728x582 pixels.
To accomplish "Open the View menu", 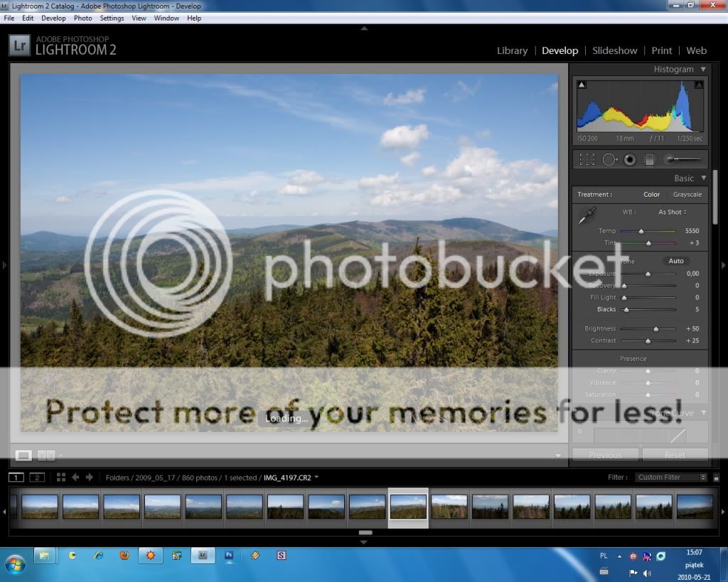I will pos(139,18).
